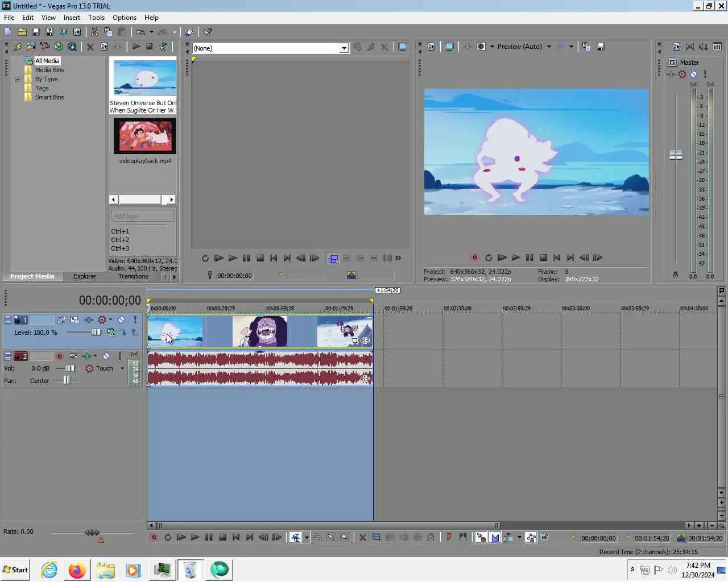Open What's This Help pointer icon
The width and height of the screenshot is (728, 582).
click(208, 32)
